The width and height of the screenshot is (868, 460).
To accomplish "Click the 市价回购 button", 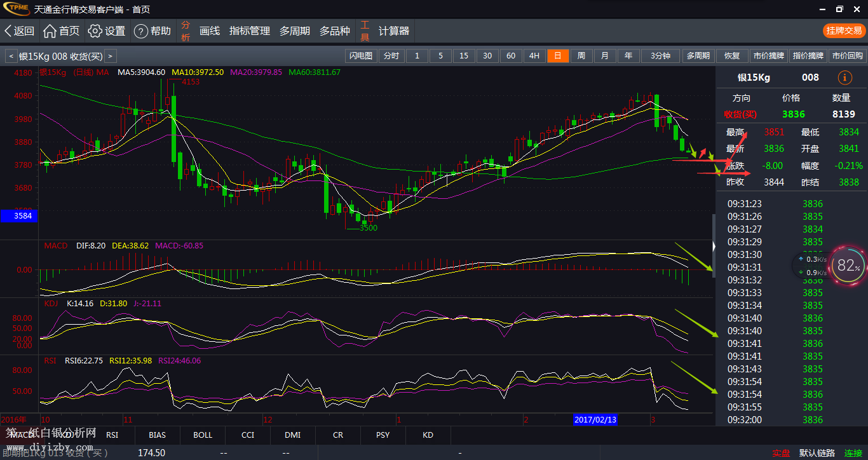I will (x=848, y=56).
